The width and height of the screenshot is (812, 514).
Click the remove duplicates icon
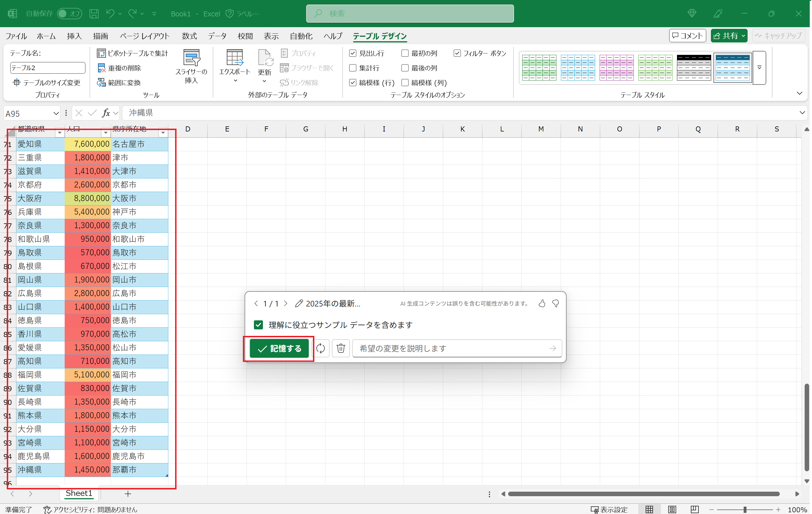101,68
